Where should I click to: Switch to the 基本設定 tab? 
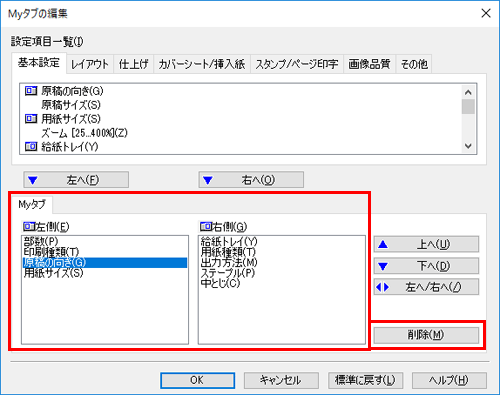point(39,63)
